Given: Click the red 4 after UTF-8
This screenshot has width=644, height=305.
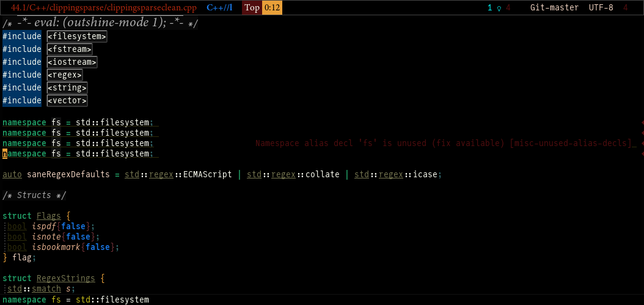Looking at the screenshot, I should pos(626,8).
